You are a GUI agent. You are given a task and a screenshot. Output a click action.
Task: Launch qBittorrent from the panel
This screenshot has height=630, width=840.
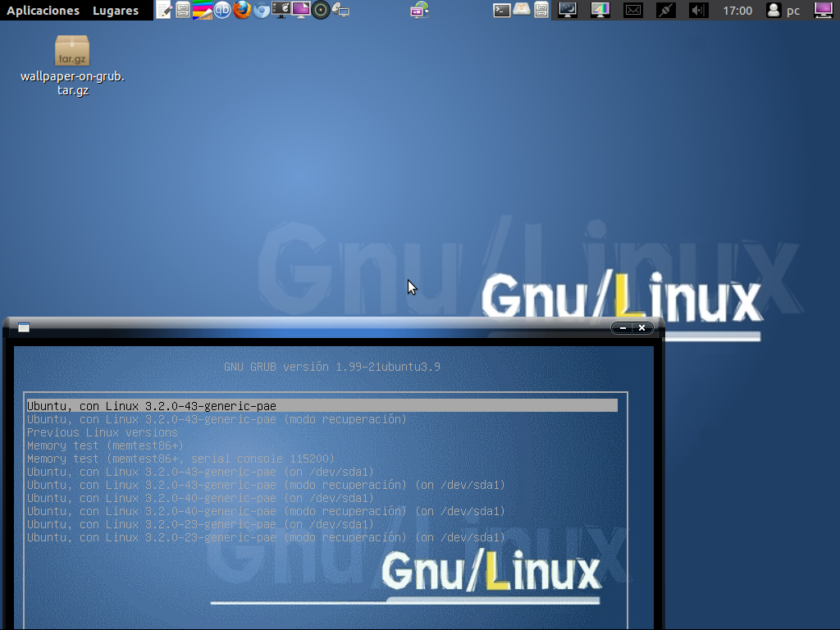(x=222, y=10)
